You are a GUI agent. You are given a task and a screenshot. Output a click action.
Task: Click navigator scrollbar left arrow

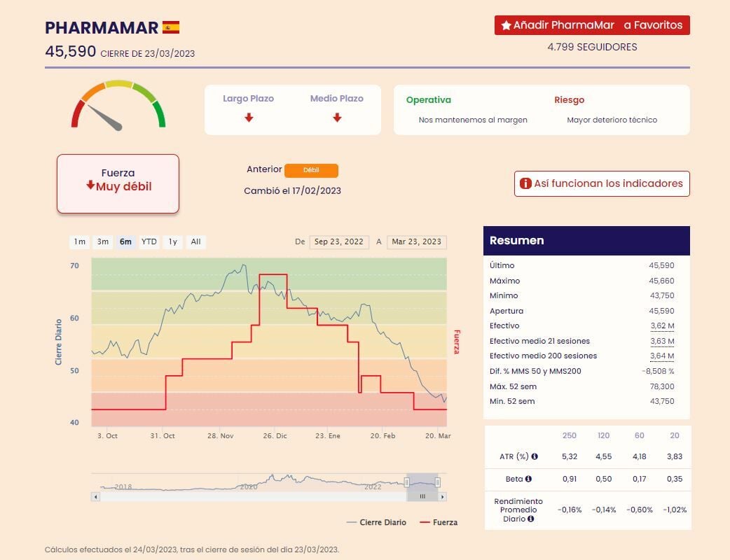pyautogui.click(x=96, y=497)
